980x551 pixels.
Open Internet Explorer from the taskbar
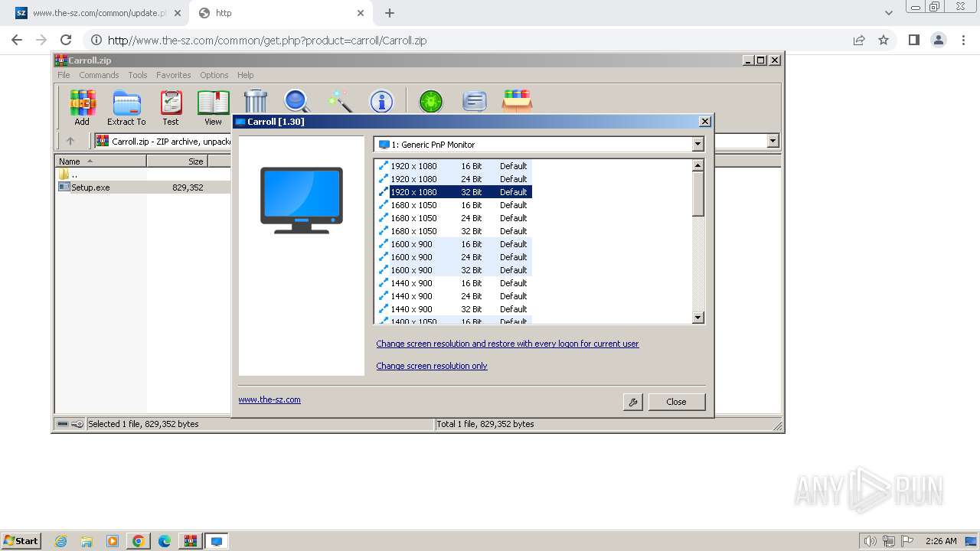tap(61, 541)
